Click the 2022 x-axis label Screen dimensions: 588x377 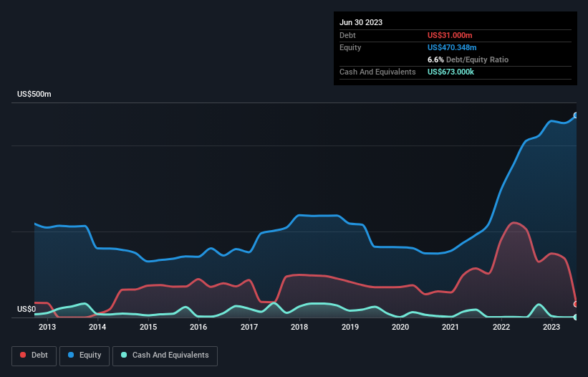click(501, 327)
